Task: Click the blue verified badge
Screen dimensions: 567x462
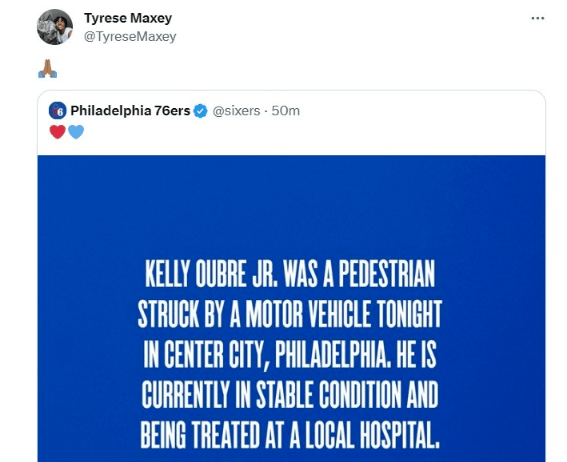Action: tap(201, 111)
